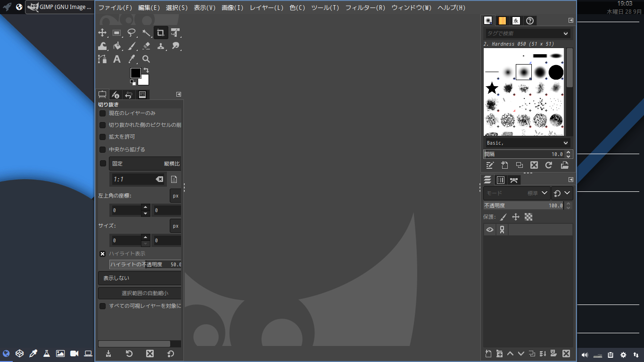The width and height of the screenshot is (644, 362).
Task: Switch to the Device Status tab
Action: pos(116,95)
